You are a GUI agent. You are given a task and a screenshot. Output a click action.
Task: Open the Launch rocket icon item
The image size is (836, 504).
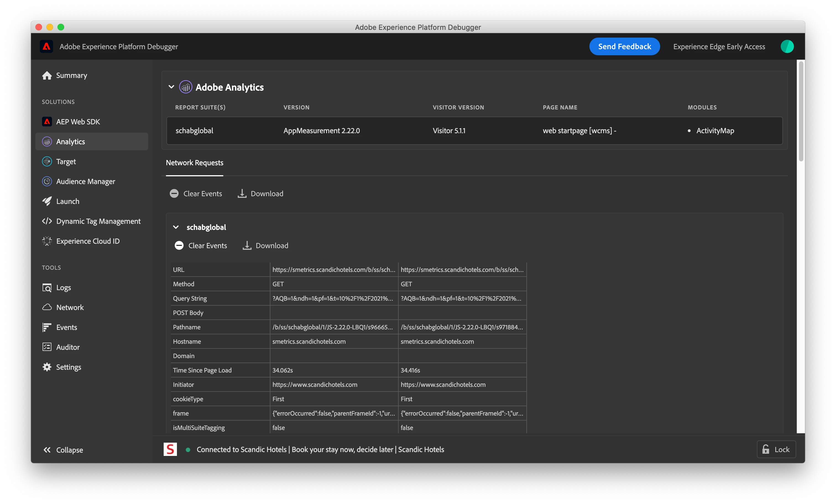[47, 201]
